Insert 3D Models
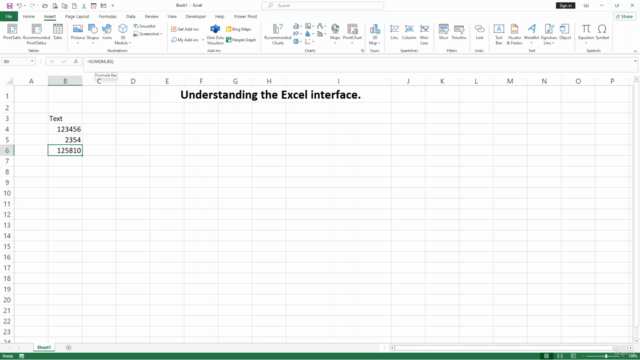Viewport: 640px width, 360px height. [x=122, y=34]
